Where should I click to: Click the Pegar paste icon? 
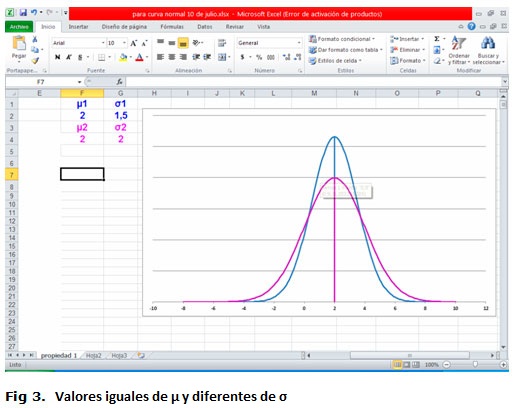pos(19,44)
